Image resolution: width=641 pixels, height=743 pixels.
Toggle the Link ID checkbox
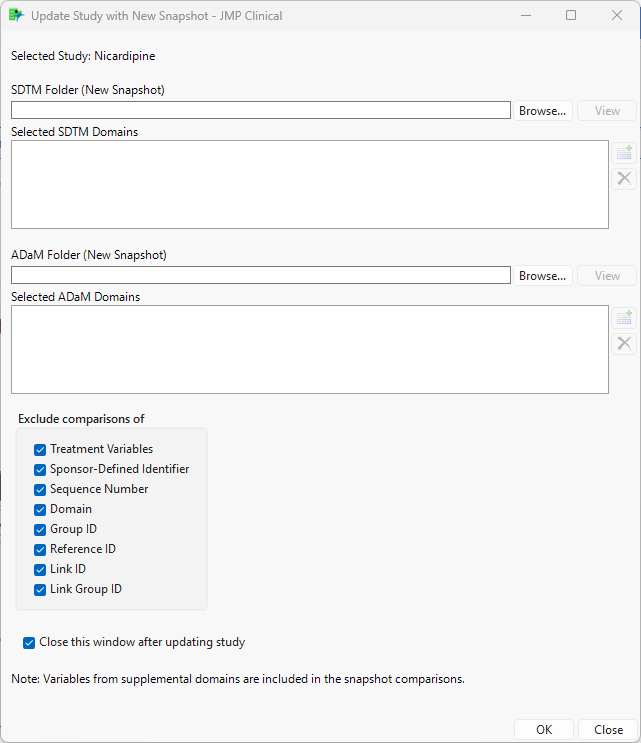pyautogui.click(x=40, y=570)
